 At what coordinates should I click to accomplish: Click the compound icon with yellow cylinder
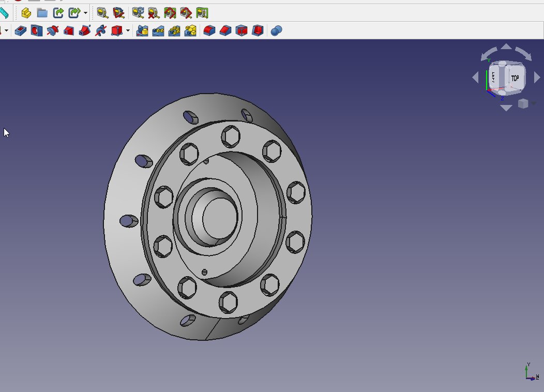tap(142, 31)
